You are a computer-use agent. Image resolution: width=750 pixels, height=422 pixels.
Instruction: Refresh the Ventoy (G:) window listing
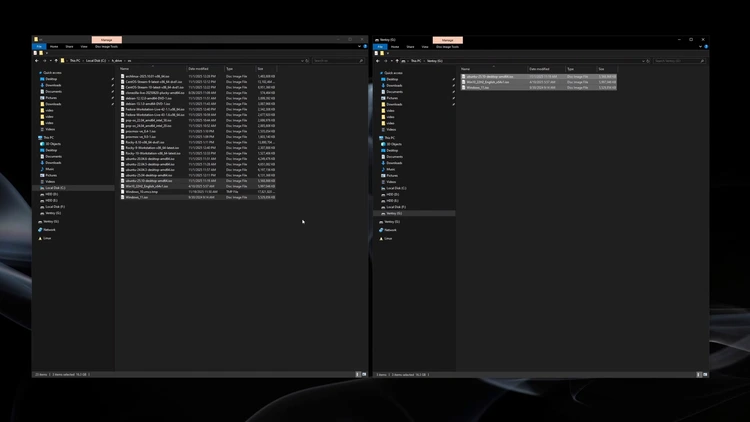pos(648,61)
